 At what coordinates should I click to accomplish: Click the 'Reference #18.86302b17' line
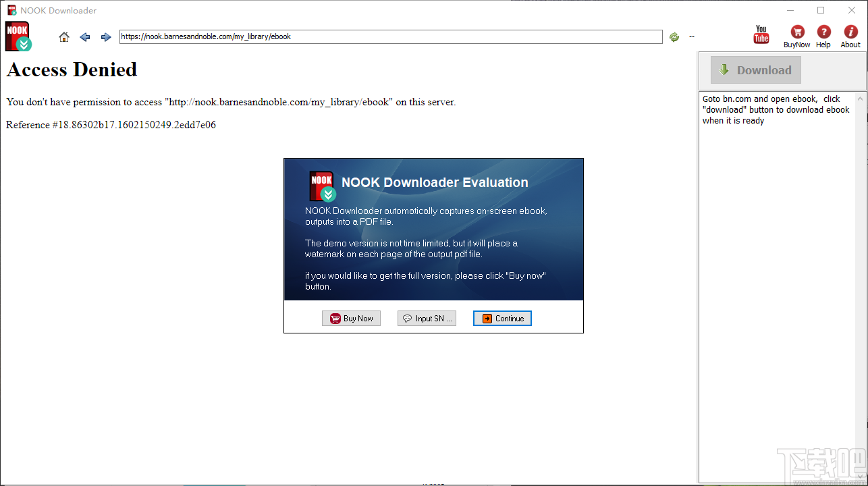[x=111, y=125]
